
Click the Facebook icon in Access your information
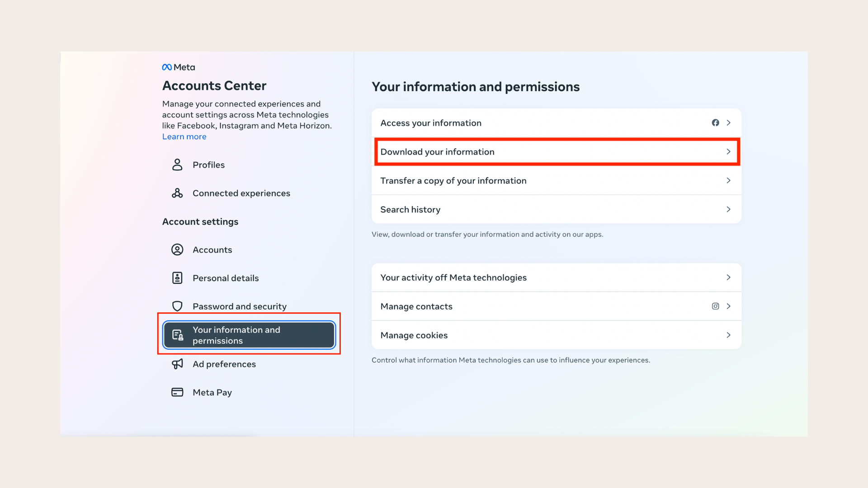pyautogui.click(x=715, y=123)
